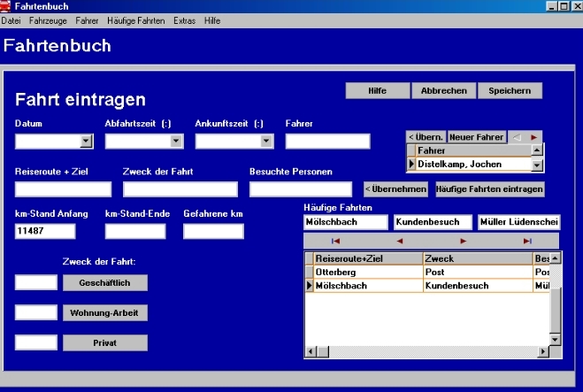Select the Otterberg row in trip table
Viewport: 583px width, 392px height.
(366, 273)
